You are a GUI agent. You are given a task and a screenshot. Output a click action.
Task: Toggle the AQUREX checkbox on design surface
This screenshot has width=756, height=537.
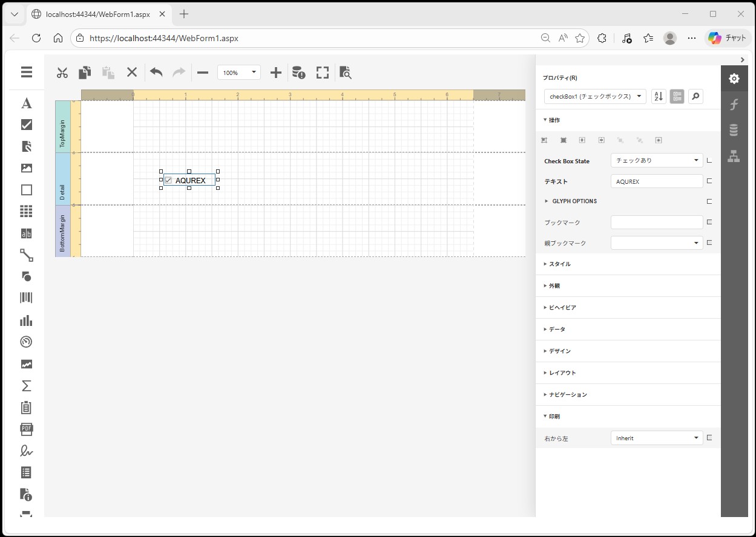click(168, 180)
